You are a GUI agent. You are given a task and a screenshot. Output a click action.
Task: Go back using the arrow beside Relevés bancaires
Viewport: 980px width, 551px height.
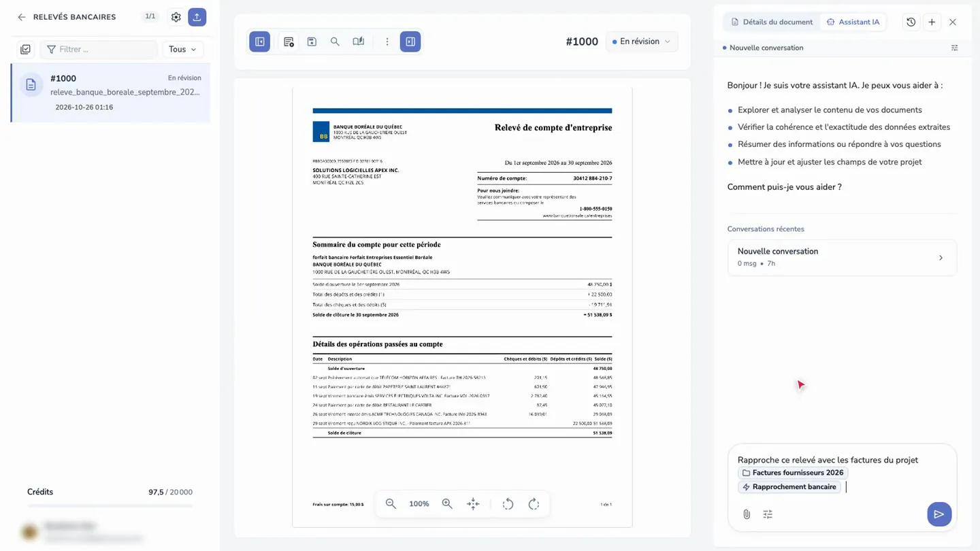[x=22, y=17]
